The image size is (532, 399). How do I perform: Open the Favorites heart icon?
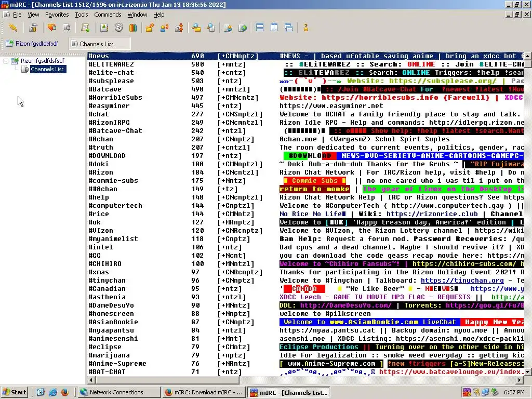tap(52, 28)
